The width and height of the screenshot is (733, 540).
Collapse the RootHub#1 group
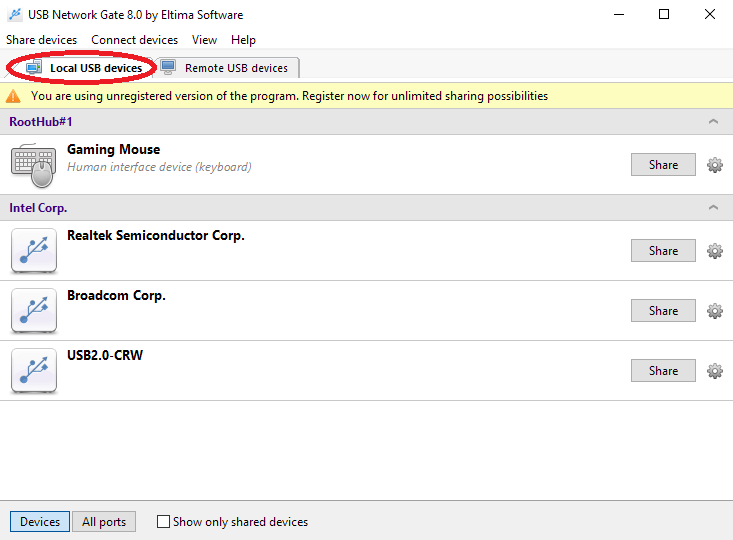pyautogui.click(x=713, y=122)
